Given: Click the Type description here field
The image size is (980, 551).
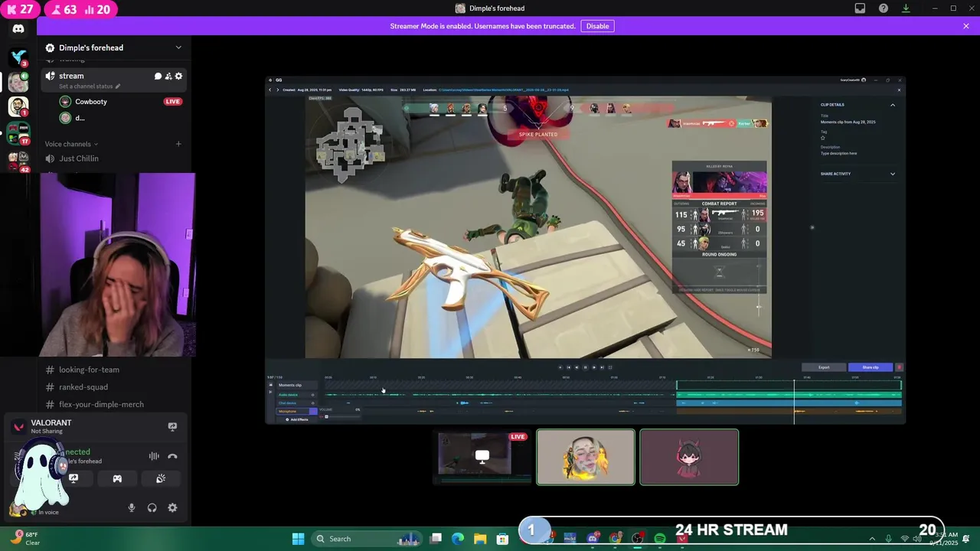Looking at the screenshot, I should click(838, 153).
